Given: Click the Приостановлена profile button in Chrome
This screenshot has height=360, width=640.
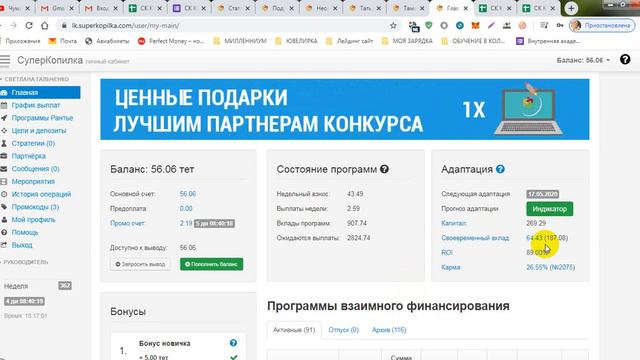Looking at the screenshot, I should coord(602,25).
